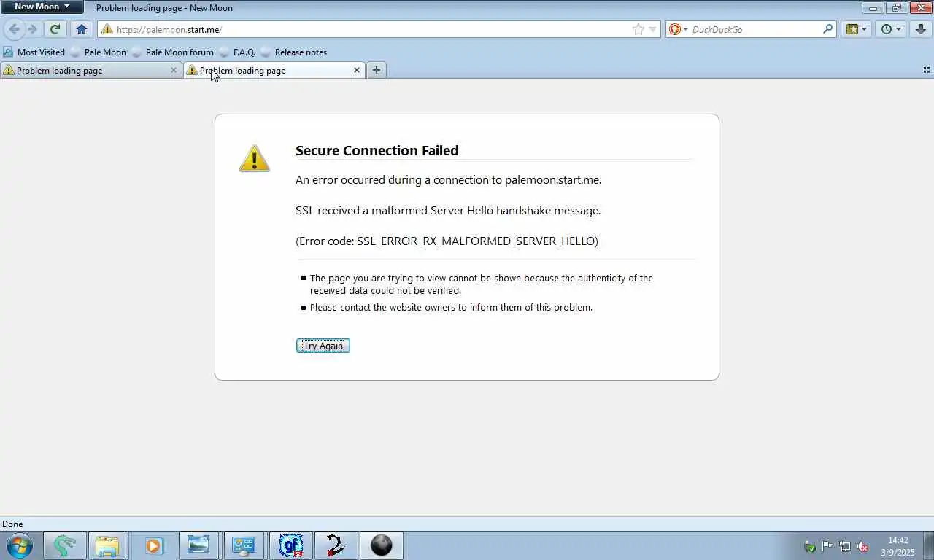Click the Secure Connection Failed heading
The height and width of the screenshot is (560, 934).
(377, 150)
